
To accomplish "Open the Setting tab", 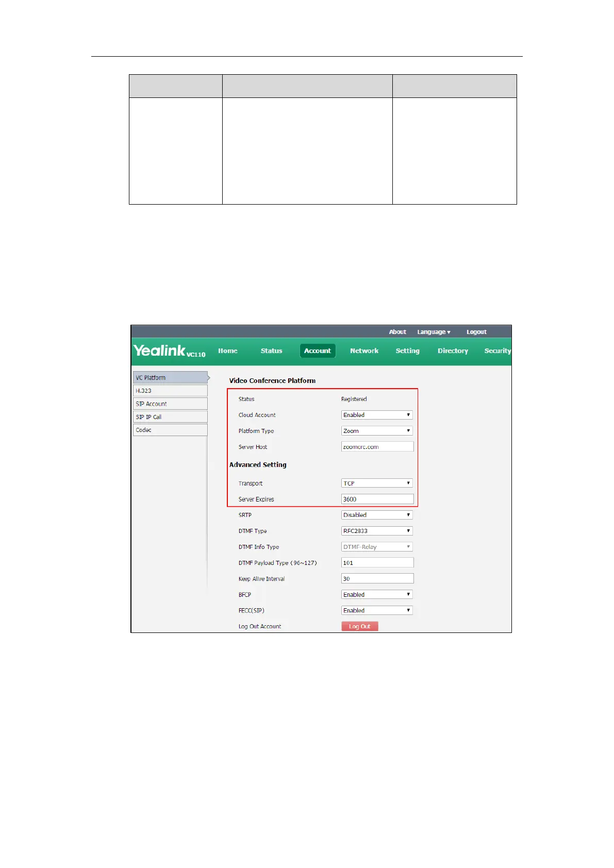I will [407, 351].
